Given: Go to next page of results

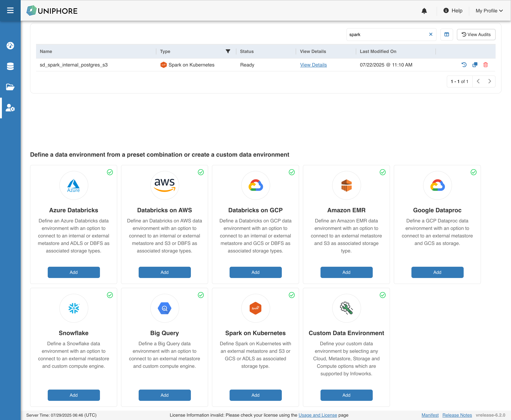Looking at the screenshot, I should [x=489, y=81].
